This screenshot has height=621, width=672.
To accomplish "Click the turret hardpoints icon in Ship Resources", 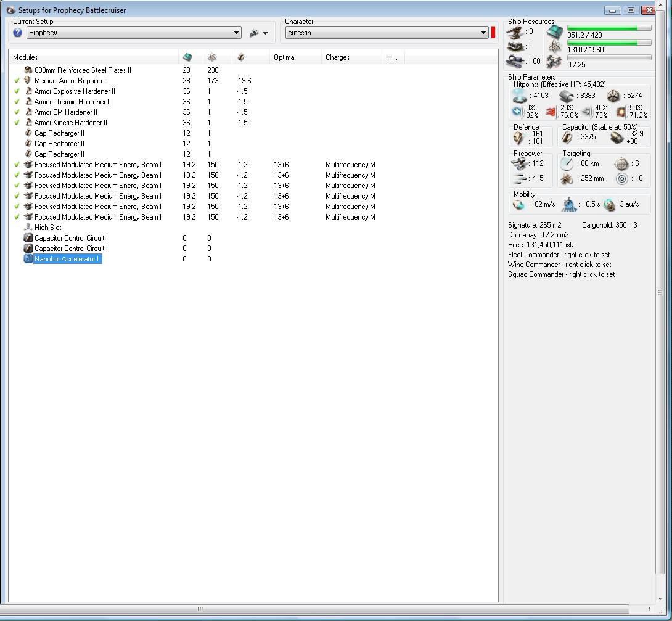I will 515,33.
